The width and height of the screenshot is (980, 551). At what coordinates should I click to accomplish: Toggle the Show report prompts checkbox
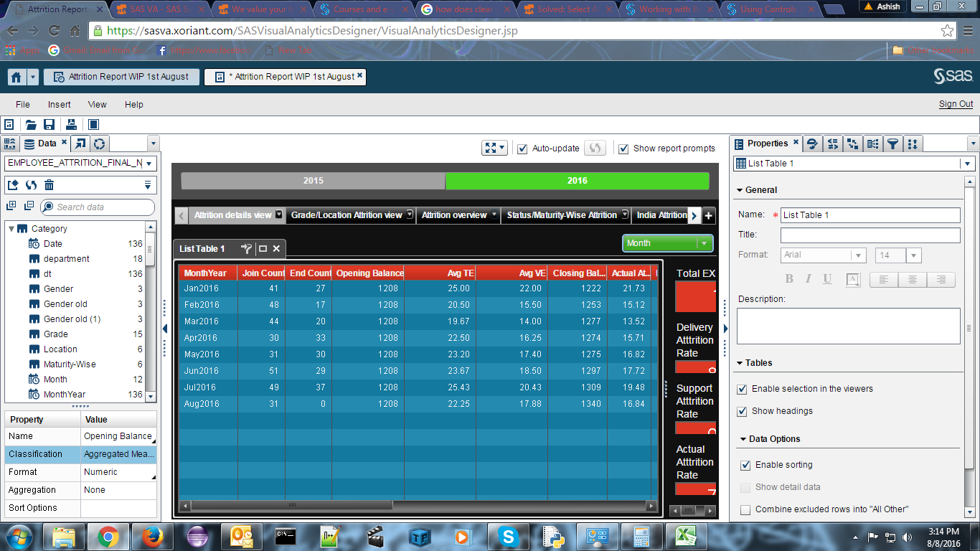pyautogui.click(x=624, y=149)
